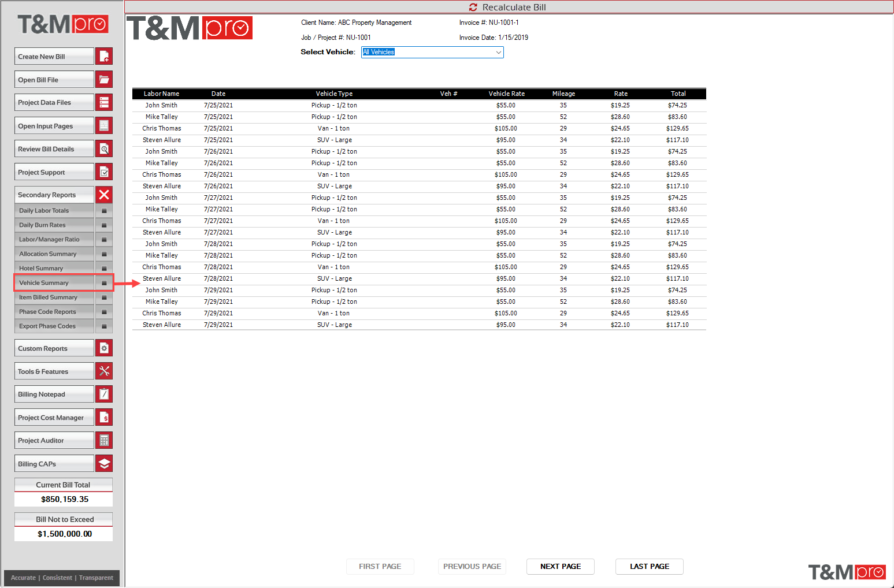Click the Project Cost Manager dollar icon
The image size is (894, 588).
(104, 417)
